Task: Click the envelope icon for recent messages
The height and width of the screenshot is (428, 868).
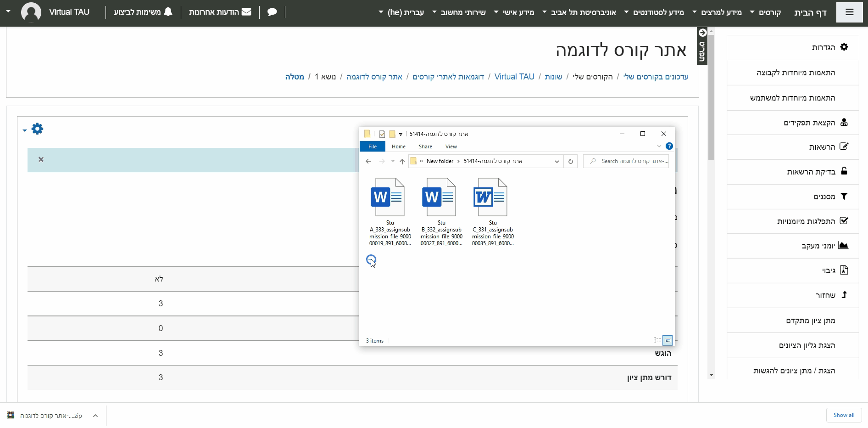Action: (x=246, y=12)
